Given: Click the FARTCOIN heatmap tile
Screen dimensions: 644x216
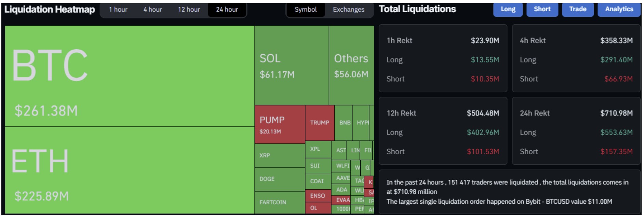Looking at the screenshot, I should (x=279, y=202).
